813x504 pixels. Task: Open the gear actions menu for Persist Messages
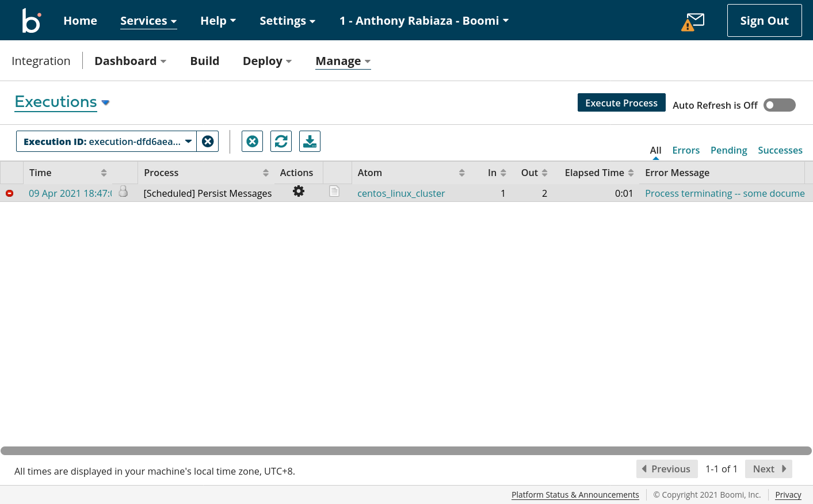[298, 192]
